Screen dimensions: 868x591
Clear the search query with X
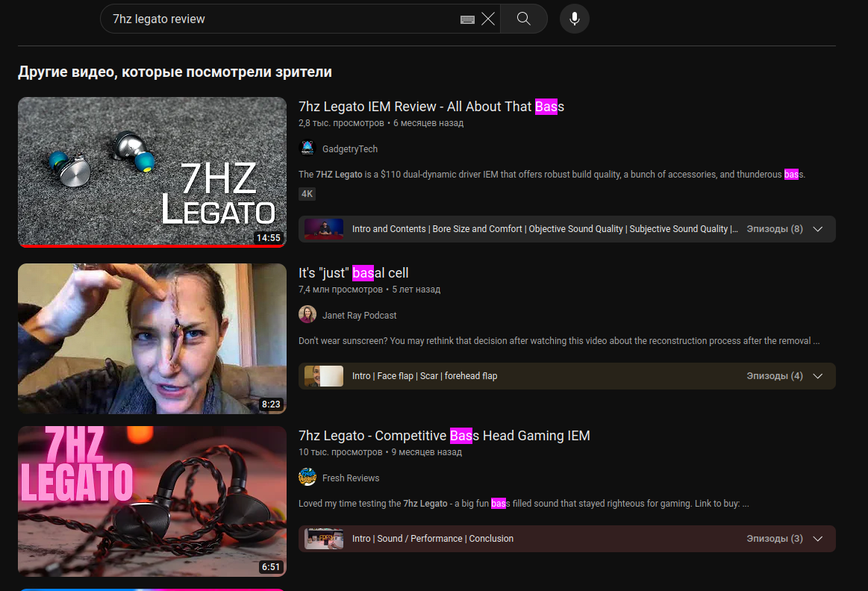(x=487, y=19)
